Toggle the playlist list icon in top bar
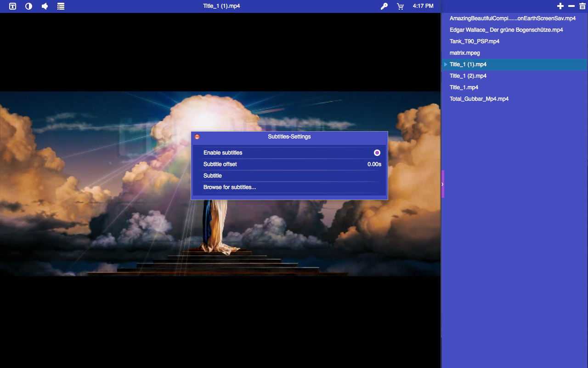The width and height of the screenshot is (588, 368). [61, 6]
